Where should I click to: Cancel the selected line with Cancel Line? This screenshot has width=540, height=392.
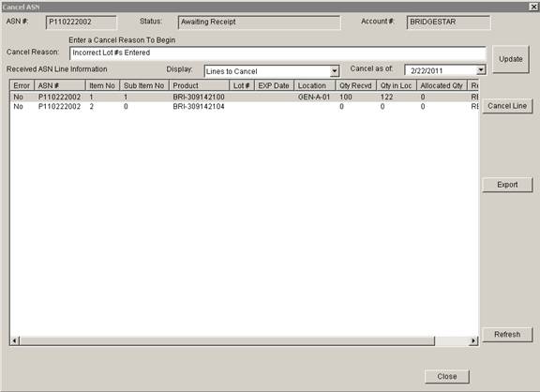[x=507, y=106]
